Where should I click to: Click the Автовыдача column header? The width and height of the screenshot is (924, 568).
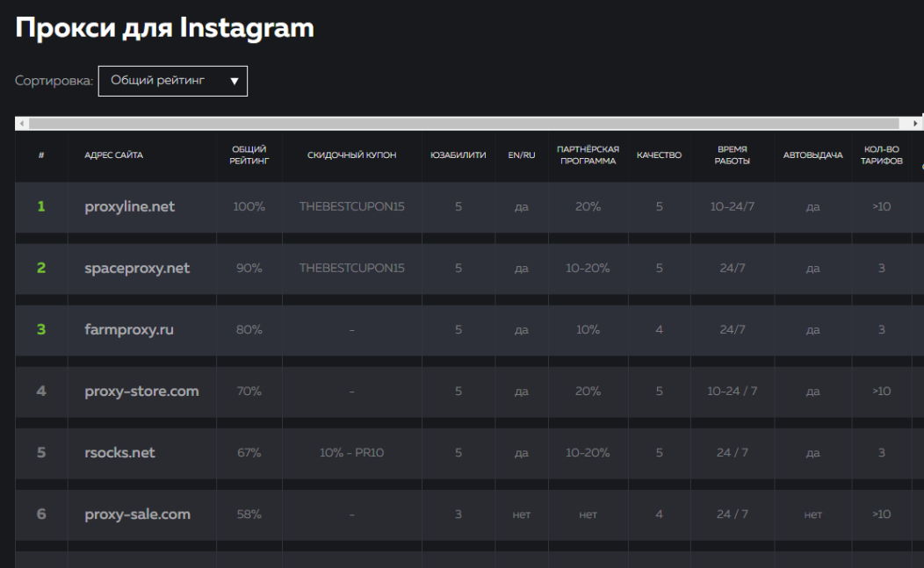coord(812,155)
